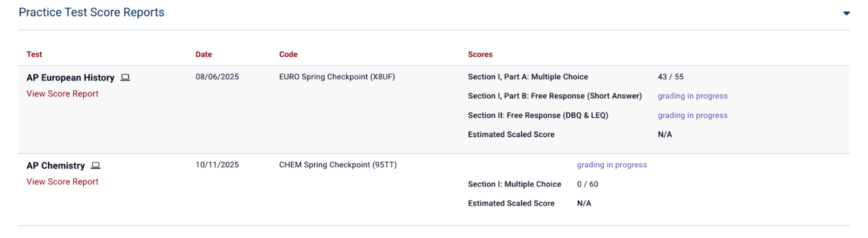Open View Score Report for AP European History

62,94
